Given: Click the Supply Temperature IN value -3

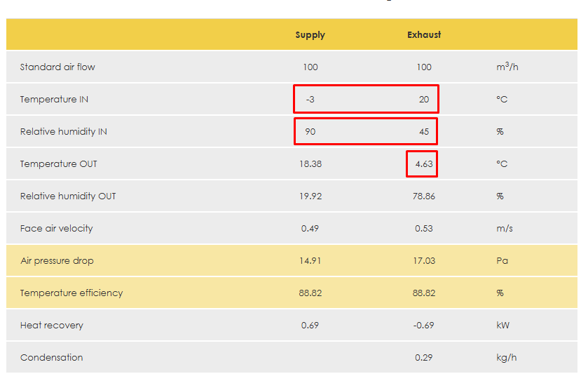Looking at the screenshot, I should pos(310,100).
